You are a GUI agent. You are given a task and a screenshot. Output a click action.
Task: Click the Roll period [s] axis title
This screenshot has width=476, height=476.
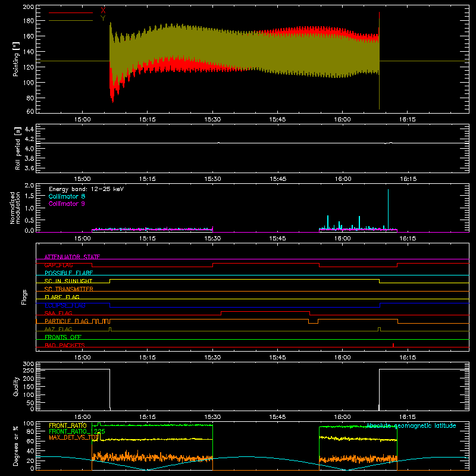18,148
